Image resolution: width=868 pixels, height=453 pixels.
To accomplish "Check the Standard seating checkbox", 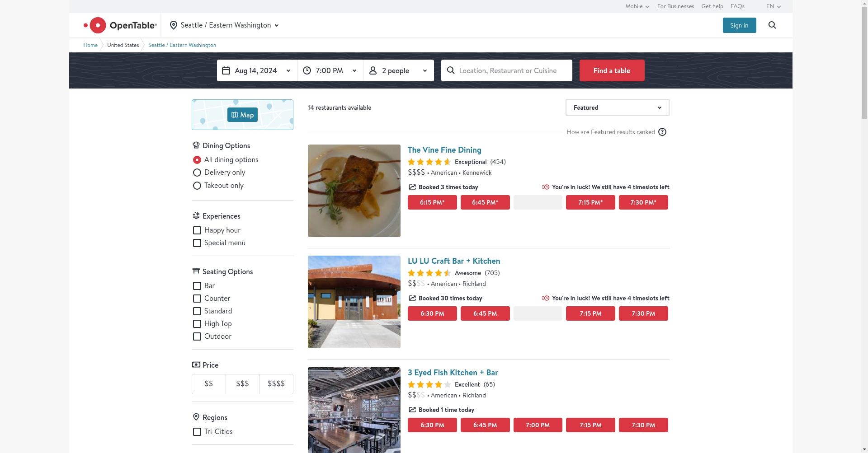I will tap(197, 311).
